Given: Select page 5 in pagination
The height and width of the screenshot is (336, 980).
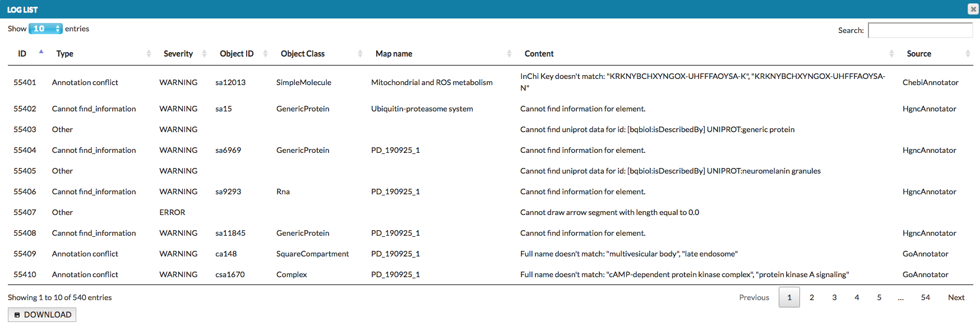Looking at the screenshot, I should point(879,297).
